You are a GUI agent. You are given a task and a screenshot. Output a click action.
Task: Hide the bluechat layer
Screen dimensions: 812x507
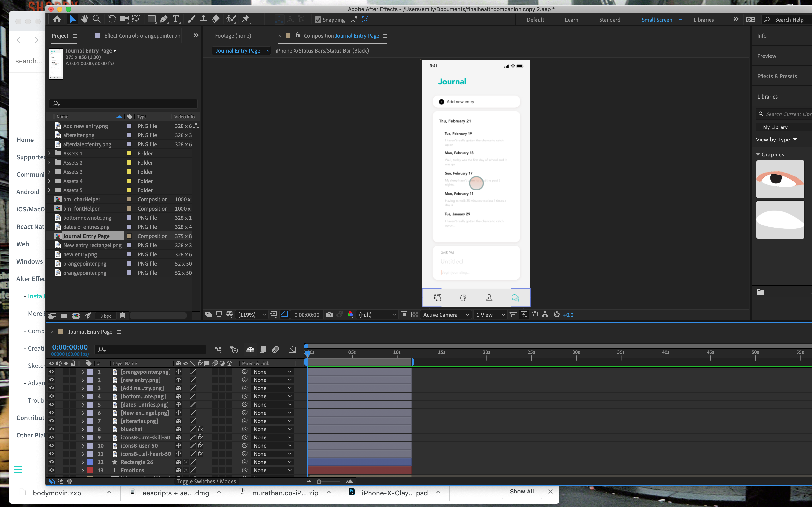click(51, 429)
